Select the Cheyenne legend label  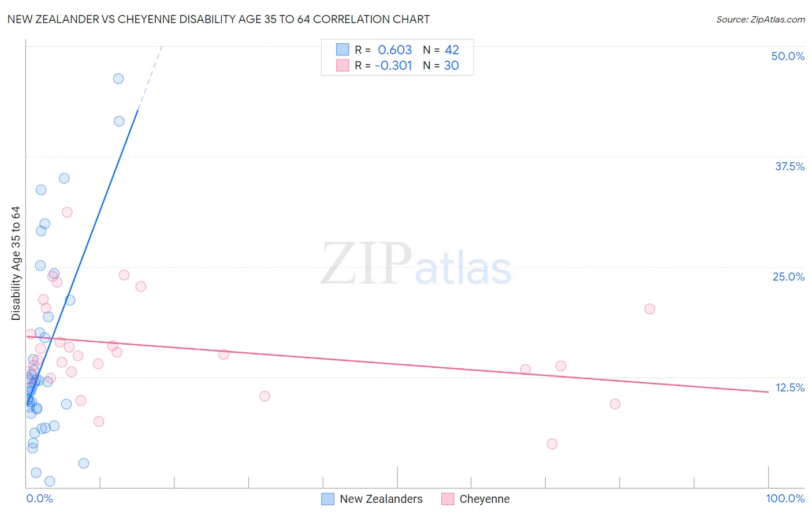(485, 499)
